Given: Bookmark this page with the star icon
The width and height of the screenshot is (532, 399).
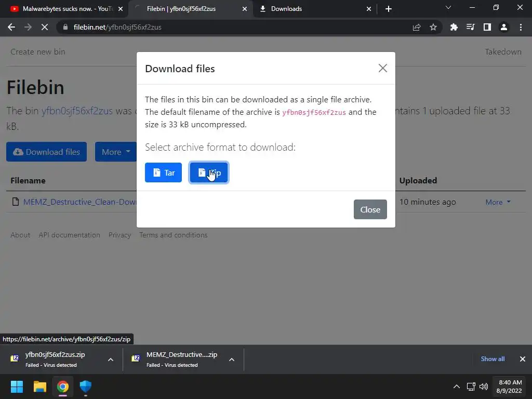Looking at the screenshot, I should click(x=433, y=27).
